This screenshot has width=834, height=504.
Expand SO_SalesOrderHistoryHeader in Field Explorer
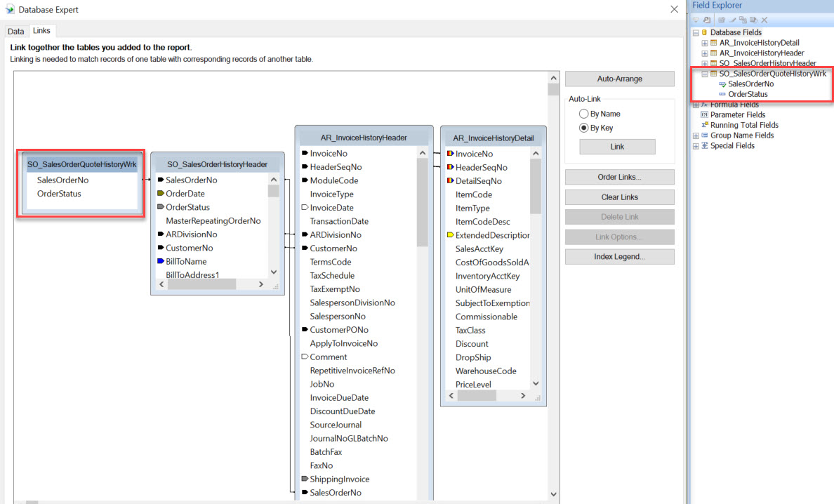705,64
